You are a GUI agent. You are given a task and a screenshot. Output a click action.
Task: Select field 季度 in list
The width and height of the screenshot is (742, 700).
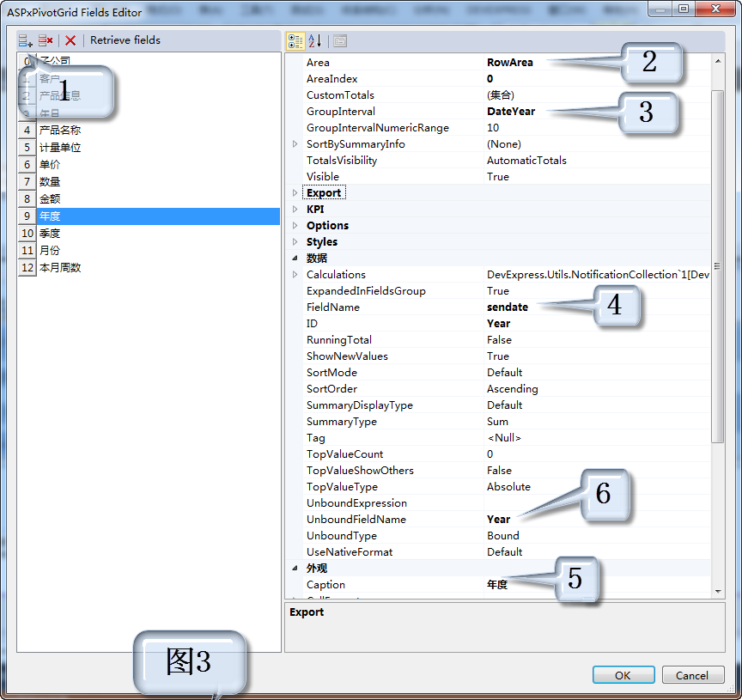tap(149, 234)
